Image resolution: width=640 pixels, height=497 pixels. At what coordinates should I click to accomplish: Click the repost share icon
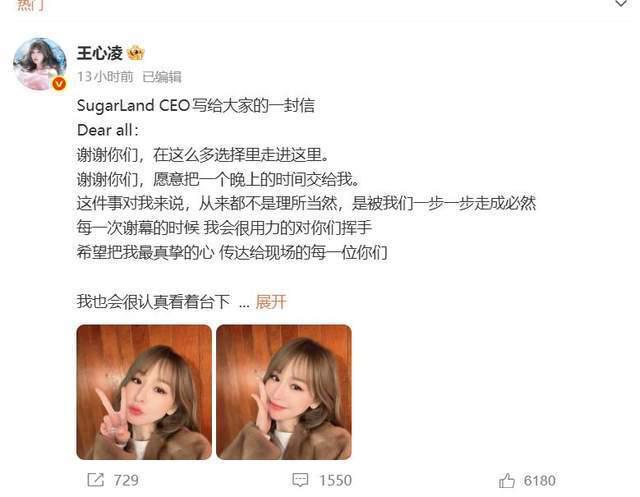coord(96,479)
